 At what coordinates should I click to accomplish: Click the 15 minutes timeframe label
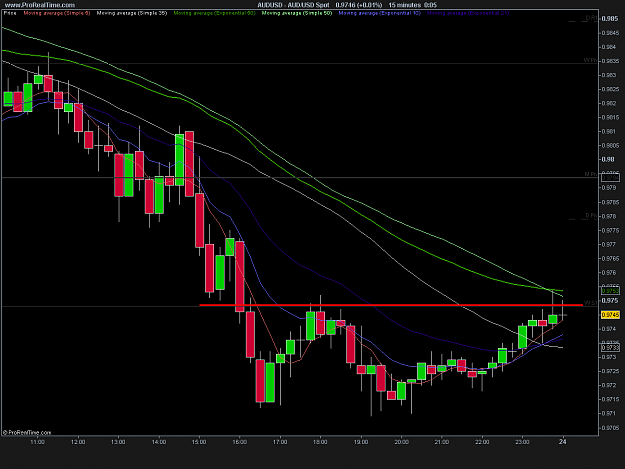(405, 5)
